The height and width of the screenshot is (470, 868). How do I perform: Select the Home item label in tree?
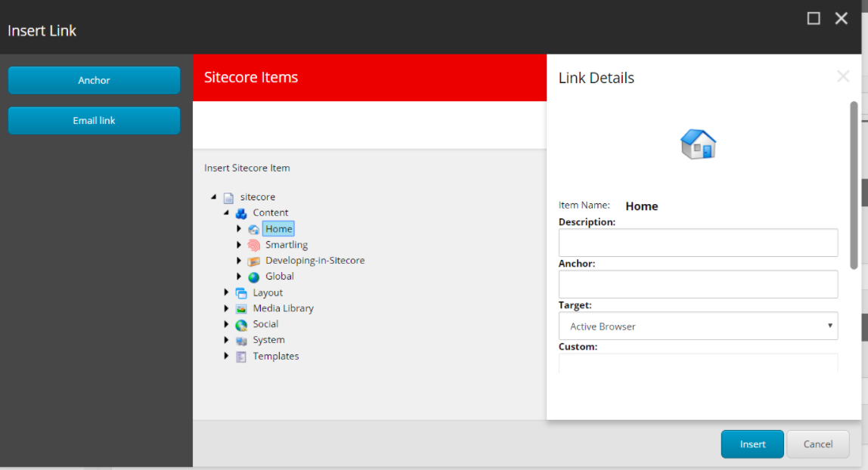pos(278,229)
